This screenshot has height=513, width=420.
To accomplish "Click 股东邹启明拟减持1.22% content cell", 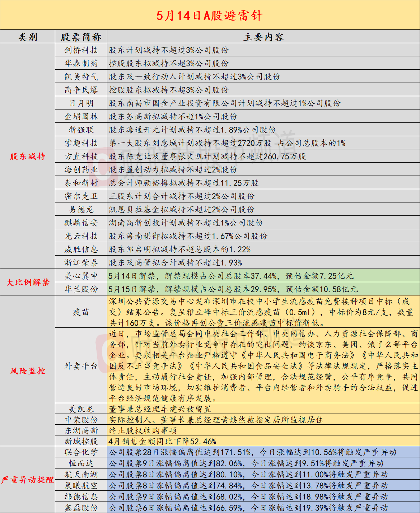I will tap(263, 249).
